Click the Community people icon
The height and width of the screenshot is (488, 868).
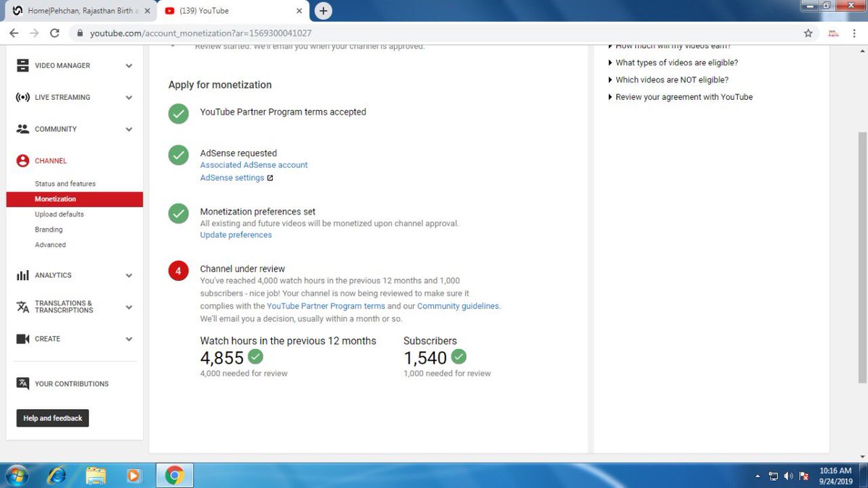coord(22,129)
